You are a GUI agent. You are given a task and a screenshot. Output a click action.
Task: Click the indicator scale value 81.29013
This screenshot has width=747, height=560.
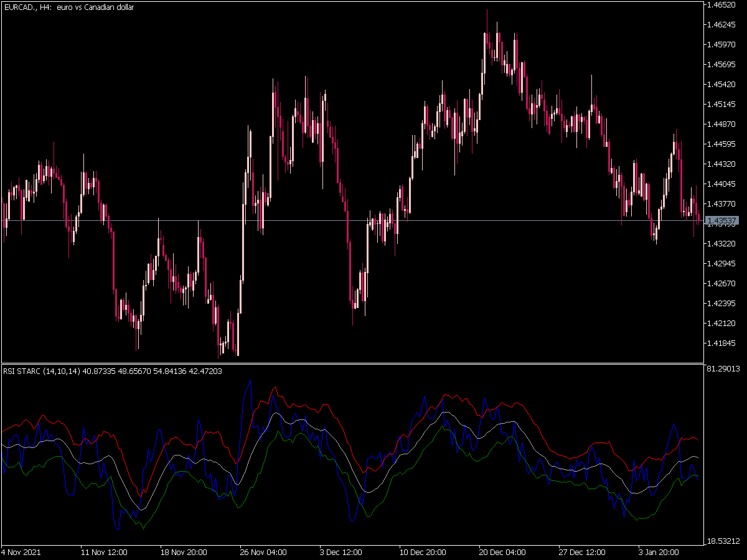[724, 369]
